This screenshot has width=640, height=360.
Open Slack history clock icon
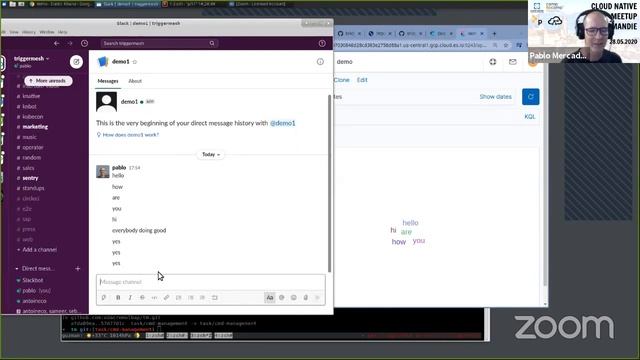click(84, 43)
